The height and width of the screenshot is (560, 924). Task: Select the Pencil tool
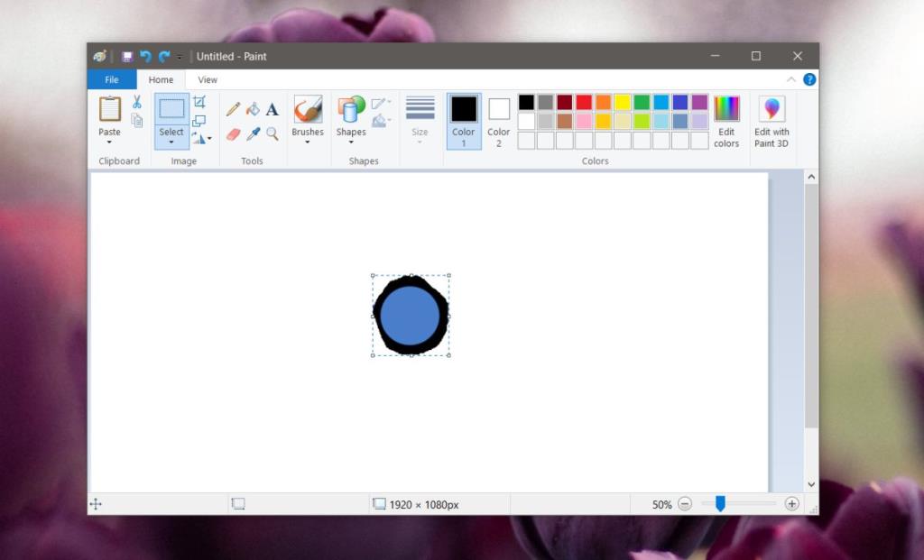click(x=233, y=109)
